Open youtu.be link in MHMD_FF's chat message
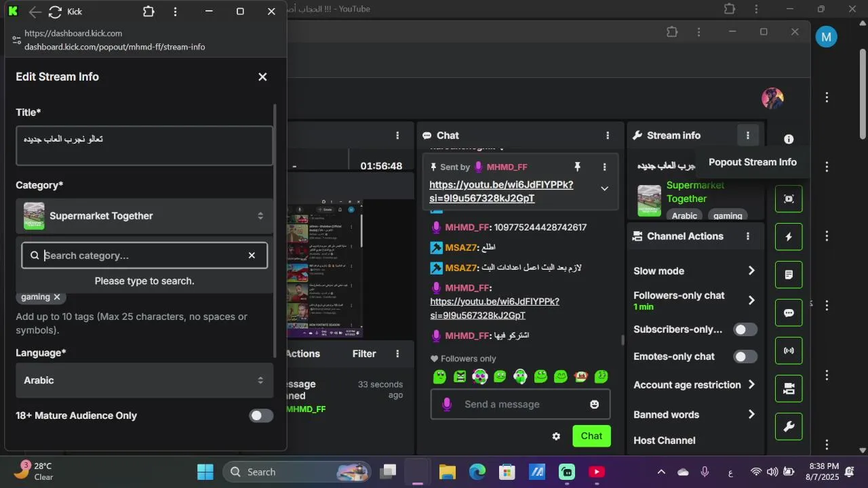The width and height of the screenshot is (868, 488). coord(494,308)
